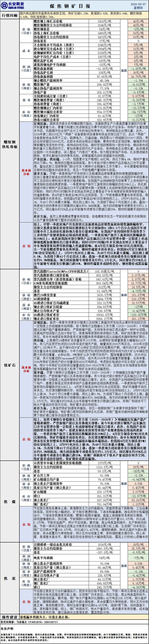Viewport: 149px width, 644px height.
Task: Click the change value 381.1万吨
Action: [x=138, y=319]
